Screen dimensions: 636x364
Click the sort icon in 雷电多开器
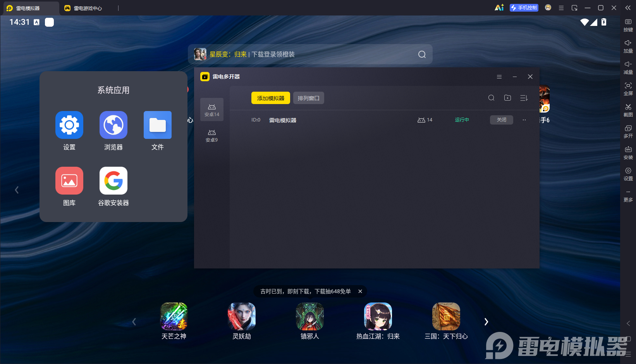[524, 98]
